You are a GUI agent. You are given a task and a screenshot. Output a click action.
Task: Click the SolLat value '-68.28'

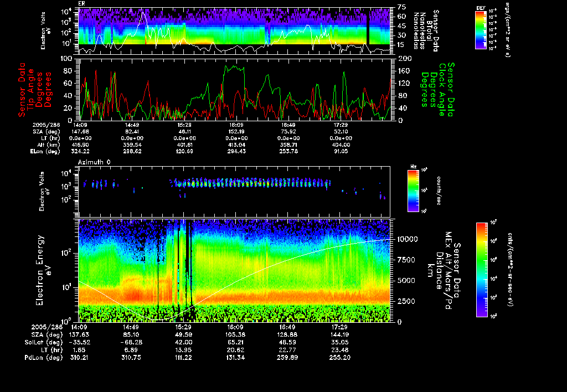pyautogui.click(x=131, y=343)
